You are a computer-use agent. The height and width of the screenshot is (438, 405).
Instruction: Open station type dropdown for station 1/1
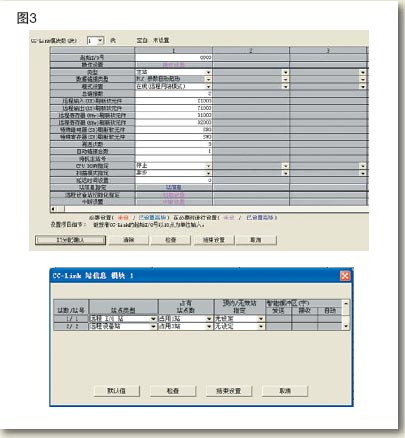click(x=153, y=319)
